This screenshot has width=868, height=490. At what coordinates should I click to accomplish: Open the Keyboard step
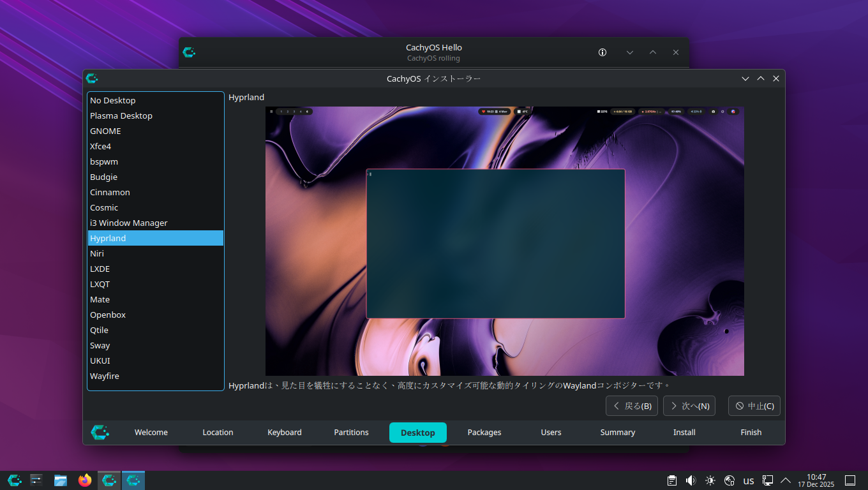coord(285,433)
